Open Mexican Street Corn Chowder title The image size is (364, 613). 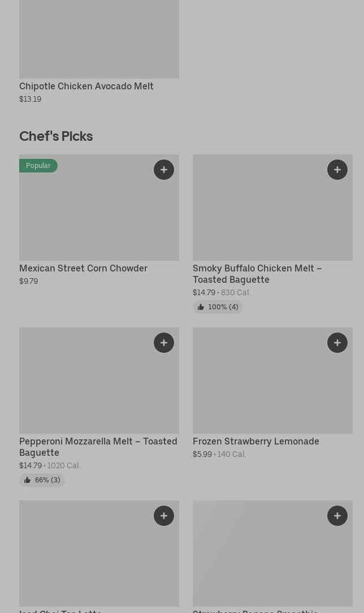[x=83, y=268]
